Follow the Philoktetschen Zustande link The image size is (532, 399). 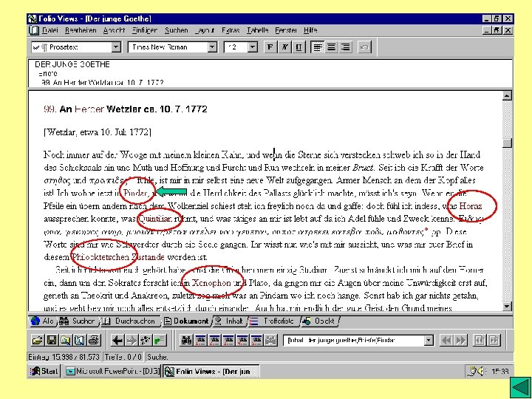[118, 257]
